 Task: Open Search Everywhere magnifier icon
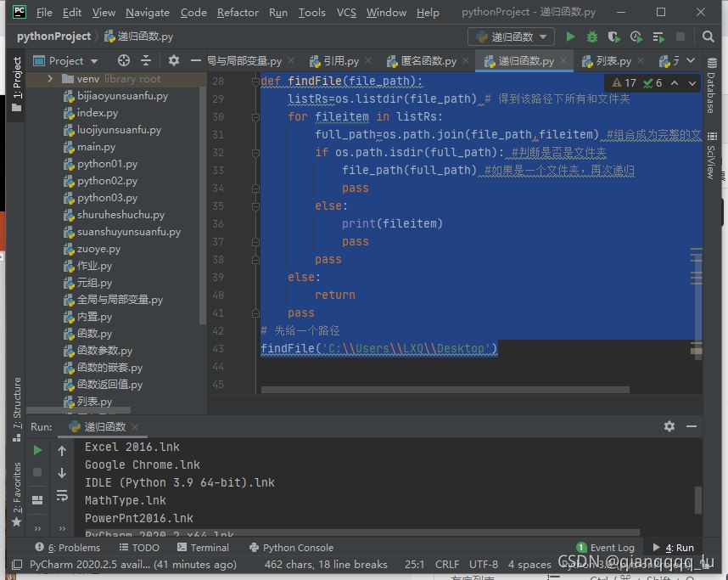click(708, 37)
